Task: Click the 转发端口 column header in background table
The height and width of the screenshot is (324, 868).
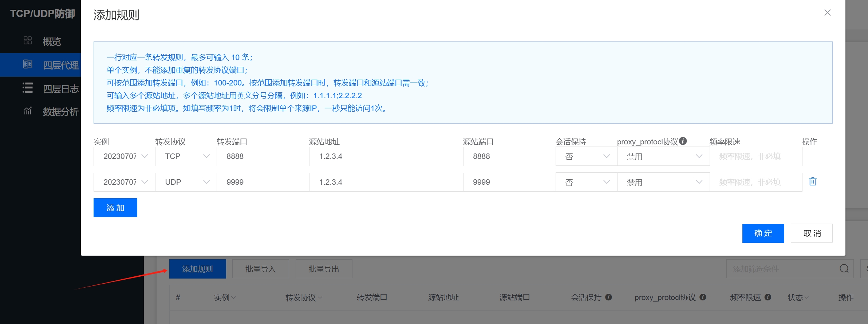Action: 372,297
